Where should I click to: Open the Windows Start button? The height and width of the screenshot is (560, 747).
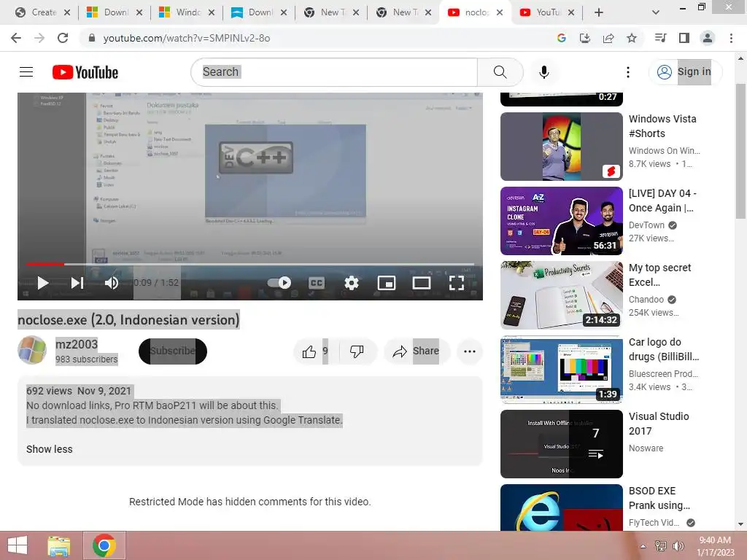tap(18, 545)
